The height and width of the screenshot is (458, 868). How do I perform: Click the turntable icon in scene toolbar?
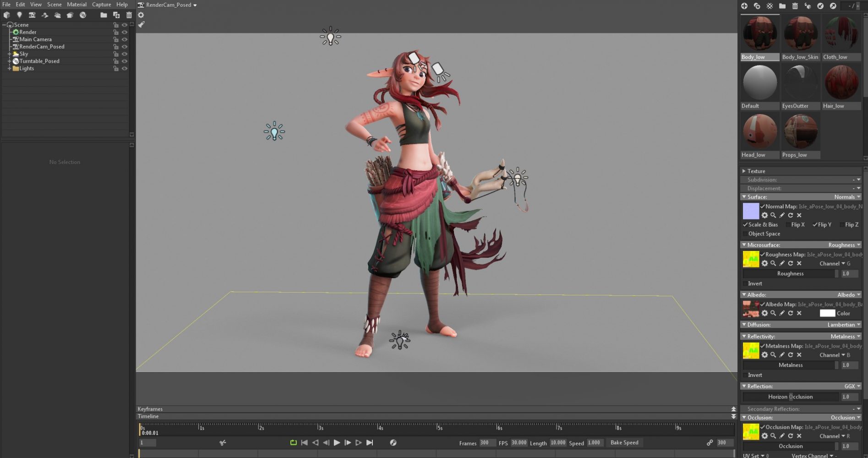83,15
